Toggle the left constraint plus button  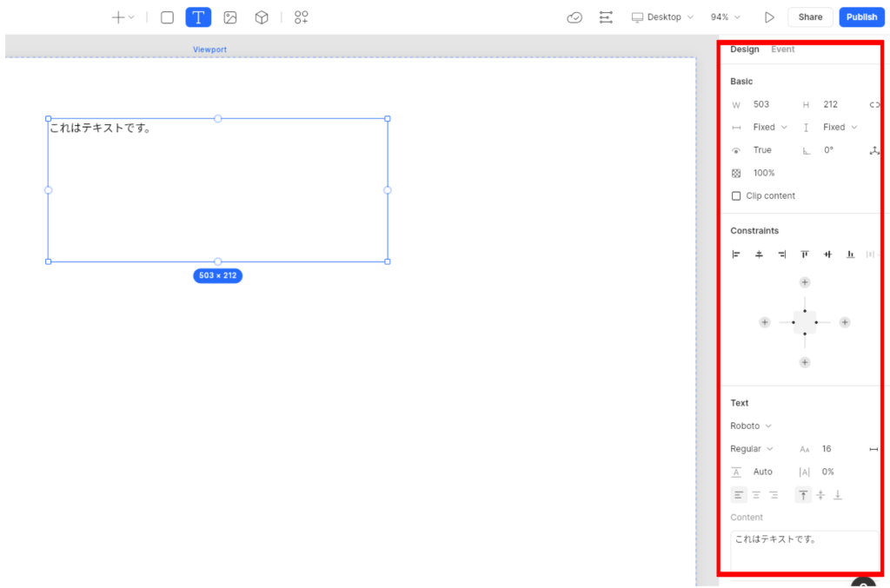tap(765, 322)
